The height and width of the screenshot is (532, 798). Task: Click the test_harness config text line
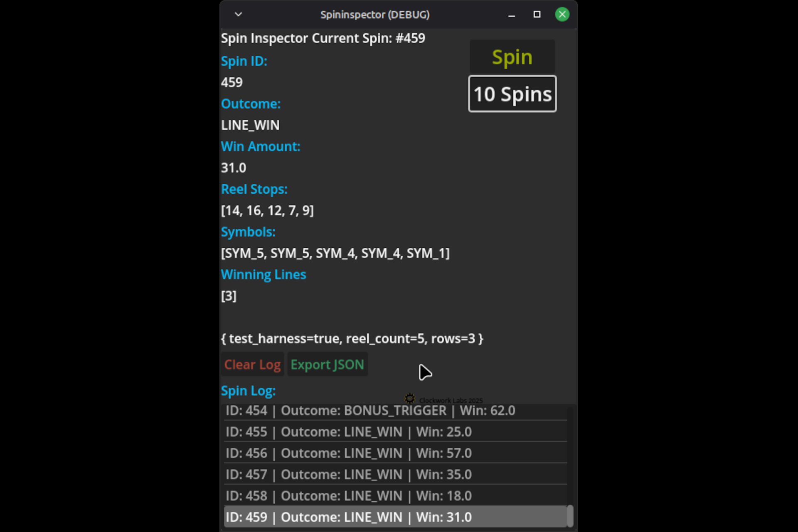(x=352, y=339)
